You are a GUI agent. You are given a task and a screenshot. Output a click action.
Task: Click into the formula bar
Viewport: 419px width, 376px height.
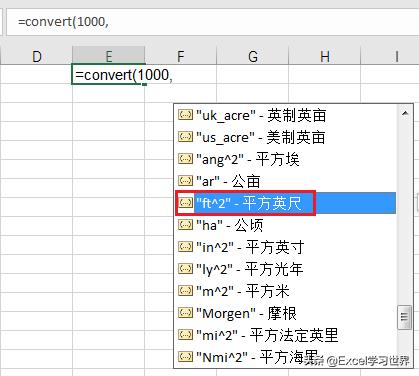(x=212, y=22)
